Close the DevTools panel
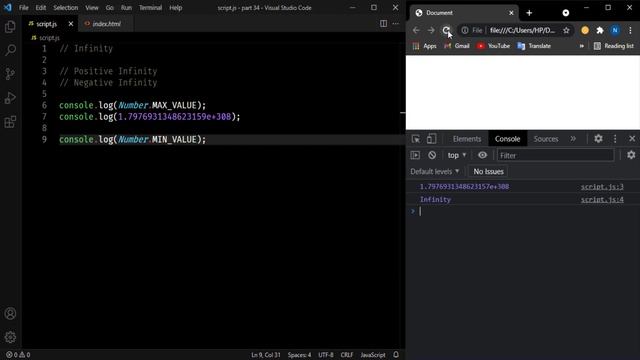Image resolution: width=640 pixels, height=360 pixels. click(632, 139)
